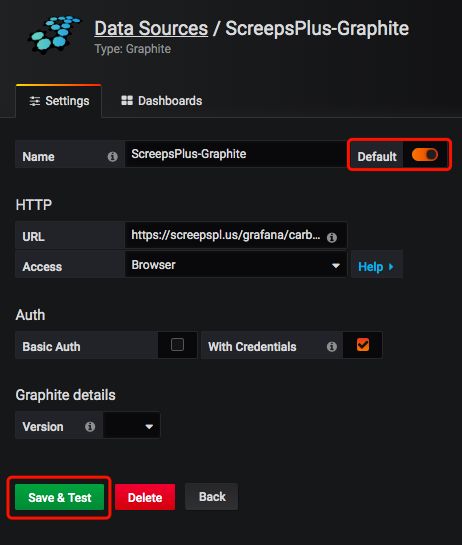Click the URL field info icon
The height and width of the screenshot is (545, 462).
pyautogui.click(x=332, y=237)
